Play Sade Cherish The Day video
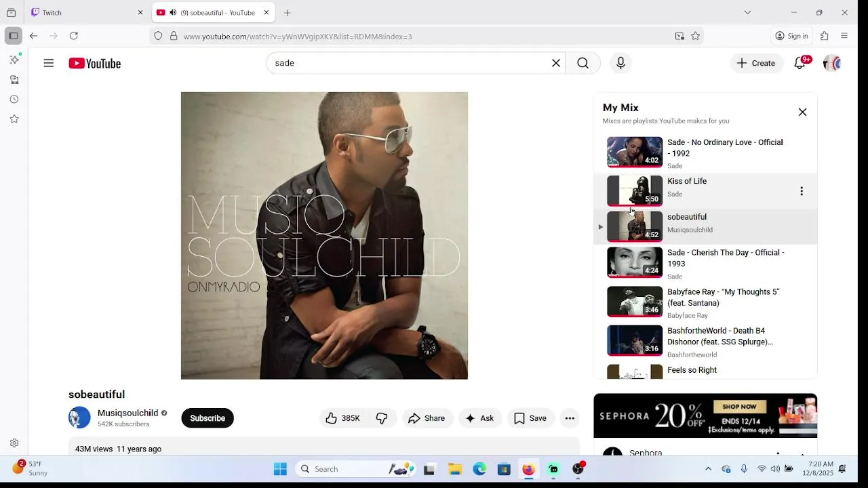The width and height of the screenshot is (868, 488). pos(705,262)
